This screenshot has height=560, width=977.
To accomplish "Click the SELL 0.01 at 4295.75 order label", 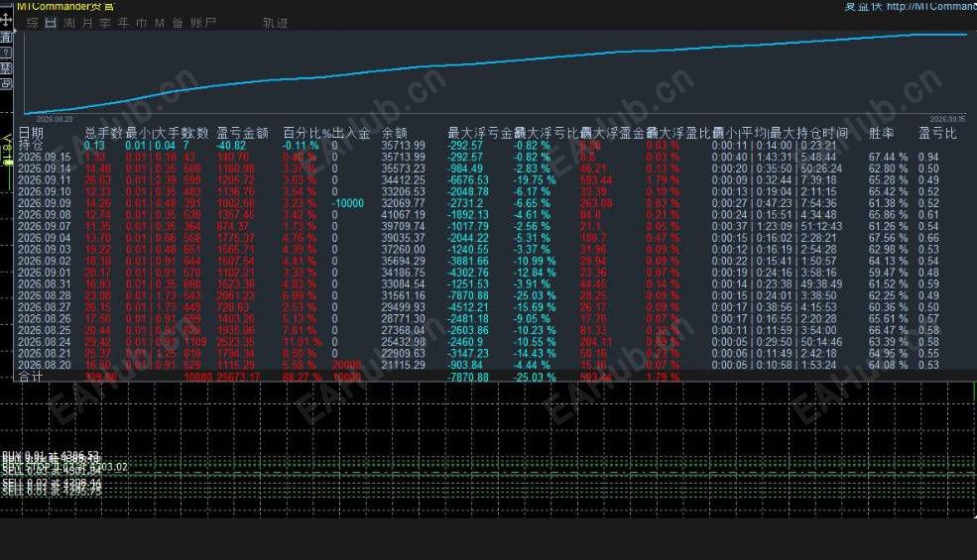I will point(52,492).
